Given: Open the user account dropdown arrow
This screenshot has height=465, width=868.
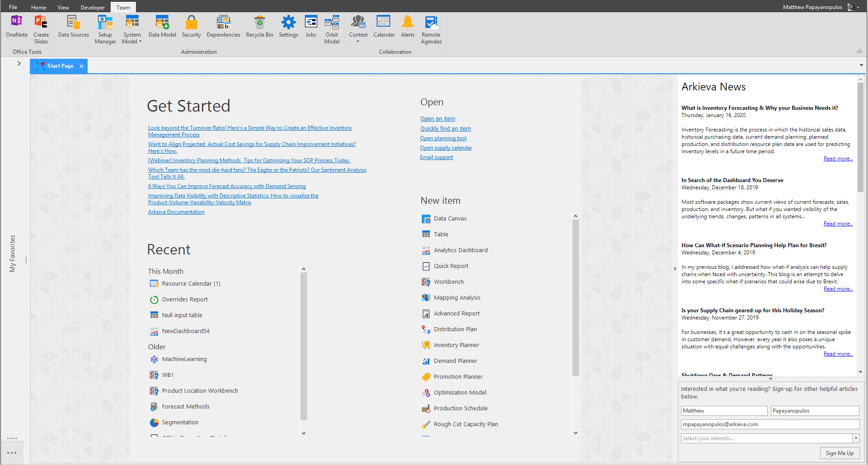Looking at the screenshot, I should (x=858, y=7).
